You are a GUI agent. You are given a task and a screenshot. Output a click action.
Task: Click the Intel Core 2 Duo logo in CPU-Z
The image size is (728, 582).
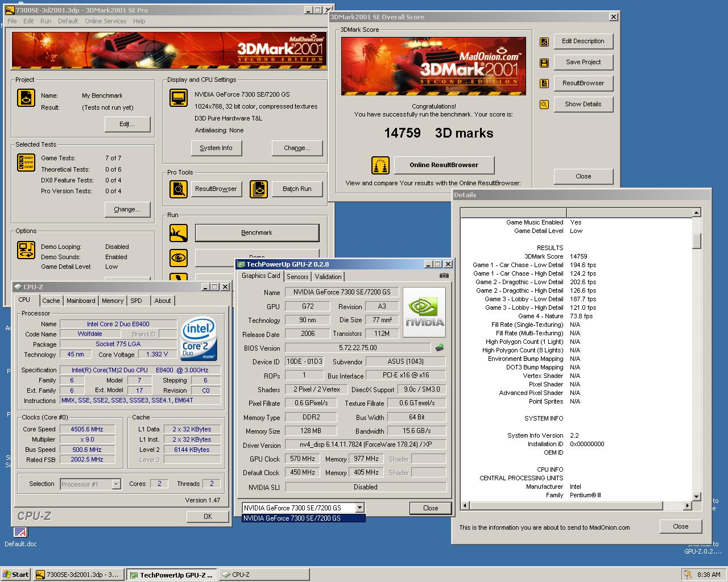click(x=198, y=339)
